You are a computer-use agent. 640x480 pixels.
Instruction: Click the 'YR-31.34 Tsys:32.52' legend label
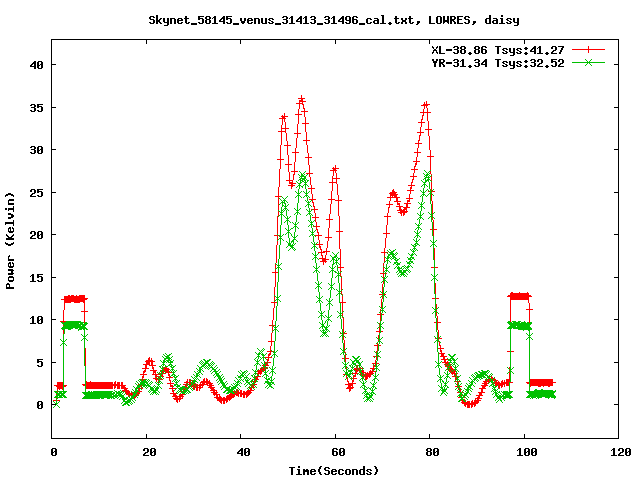[x=498, y=63]
